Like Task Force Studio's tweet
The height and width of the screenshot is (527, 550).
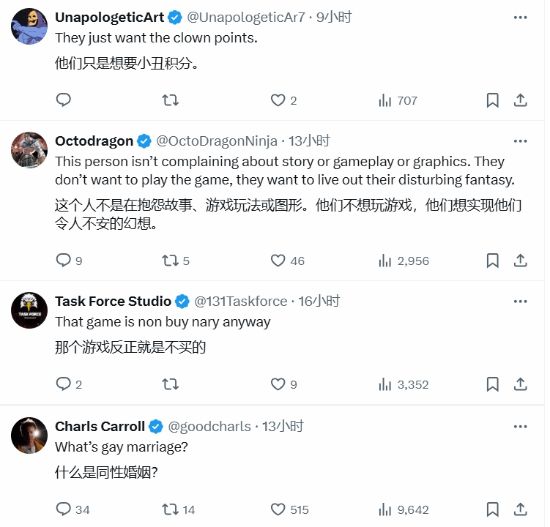pos(284,384)
